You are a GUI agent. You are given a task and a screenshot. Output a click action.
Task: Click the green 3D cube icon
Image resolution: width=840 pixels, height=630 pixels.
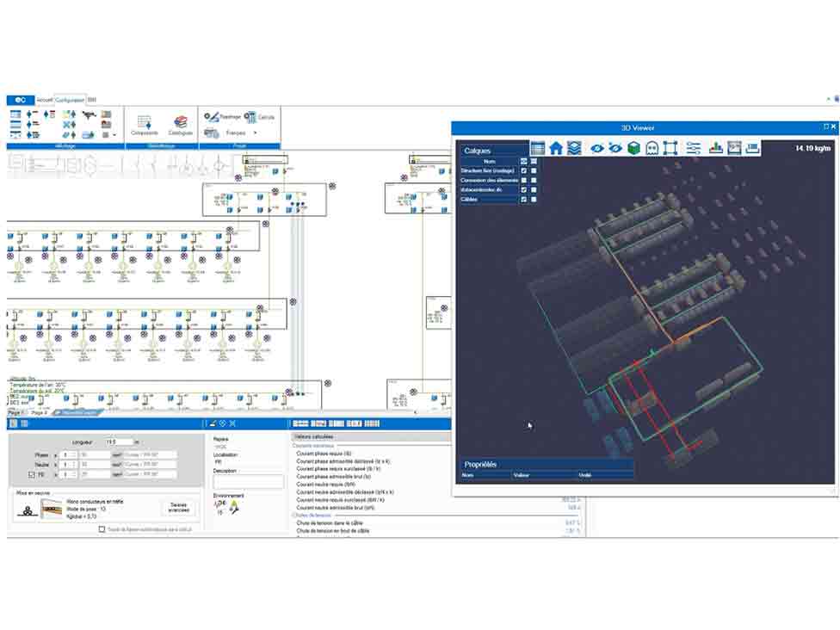633,148
